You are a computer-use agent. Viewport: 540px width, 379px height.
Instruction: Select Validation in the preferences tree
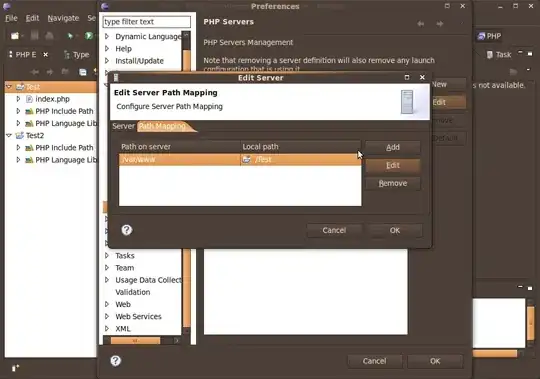point(133,292)
